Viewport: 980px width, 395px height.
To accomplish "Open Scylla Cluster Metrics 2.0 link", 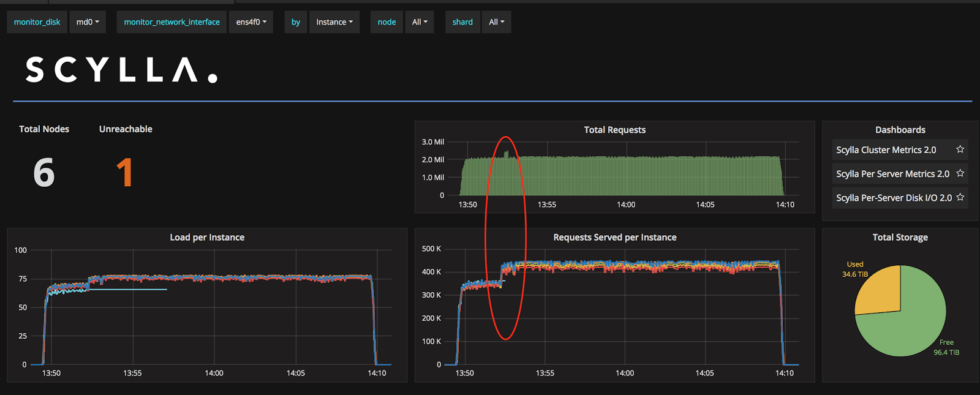I will point(886,150).
